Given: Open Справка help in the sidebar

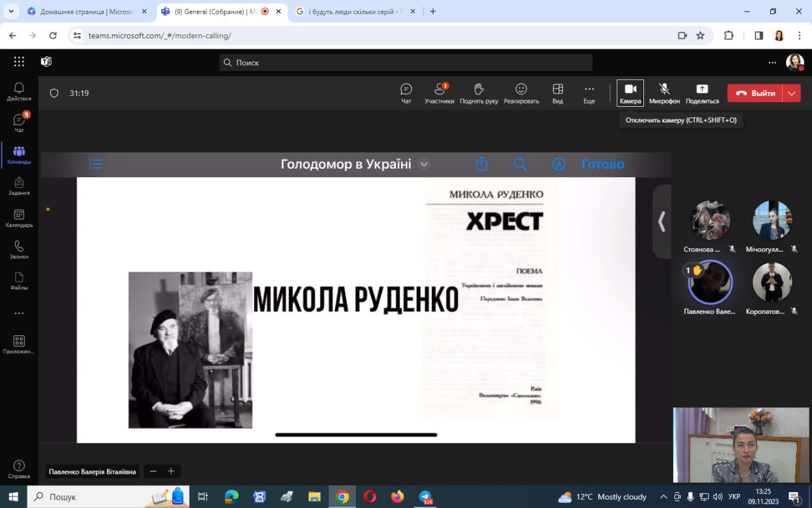Looking at the screenshot, I should pyautogui.click(x=19, y=469).
